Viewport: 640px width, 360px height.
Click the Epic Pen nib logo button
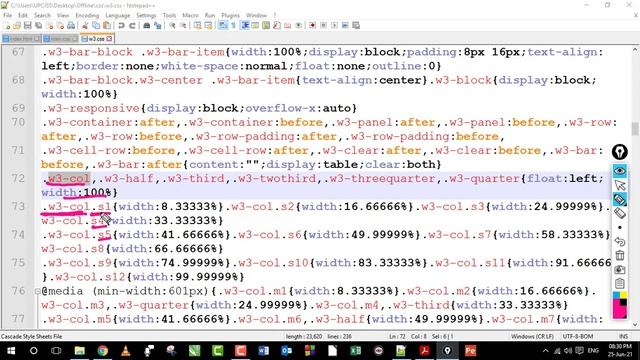[620, 152]
